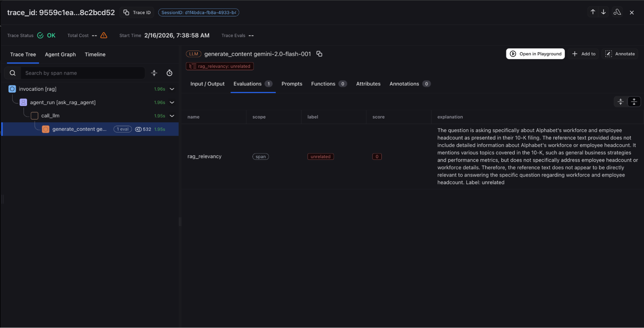The image size is (644, 328).
Task: Click the Add to button
Action: [x=583, y=54]
